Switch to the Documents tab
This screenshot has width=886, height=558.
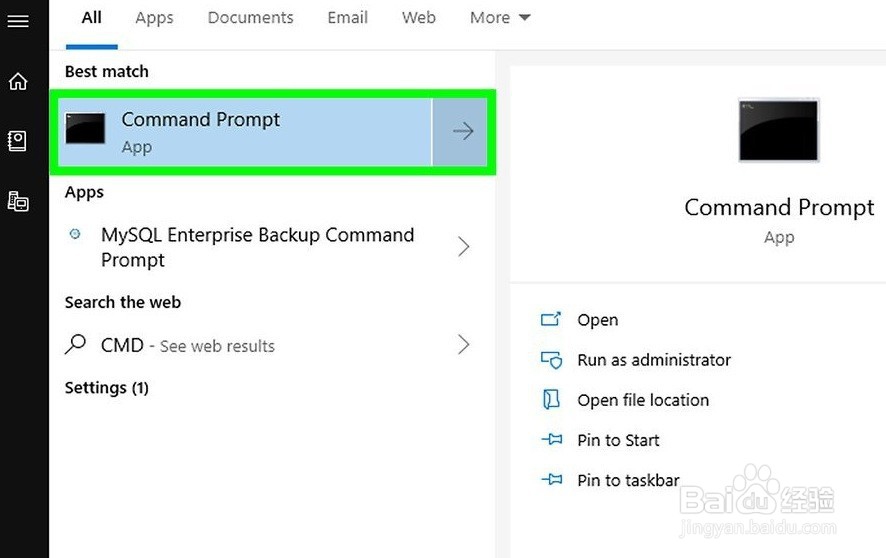(x=250, y=18)
